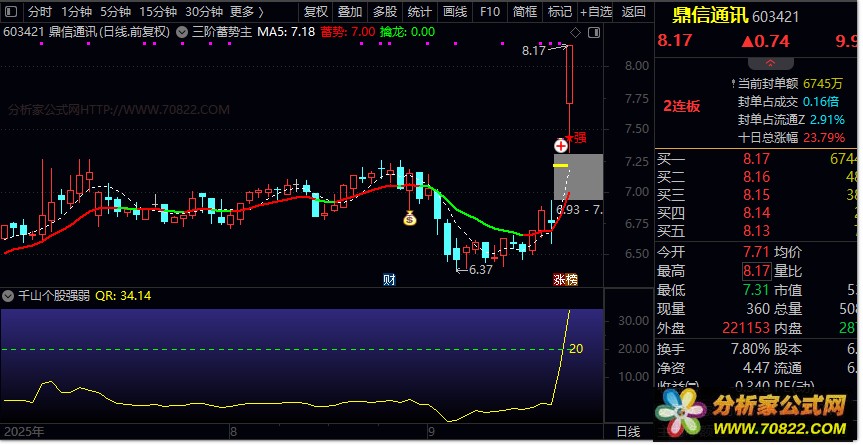Click the 强 signal label
The width and height of the screenshot is (863, 445).
point(581,138)
